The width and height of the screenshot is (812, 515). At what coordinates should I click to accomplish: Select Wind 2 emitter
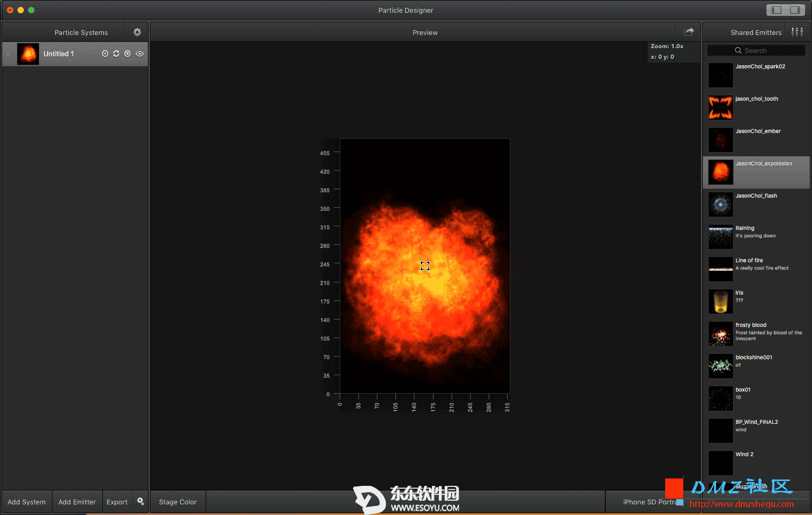[x=756, y=463]
